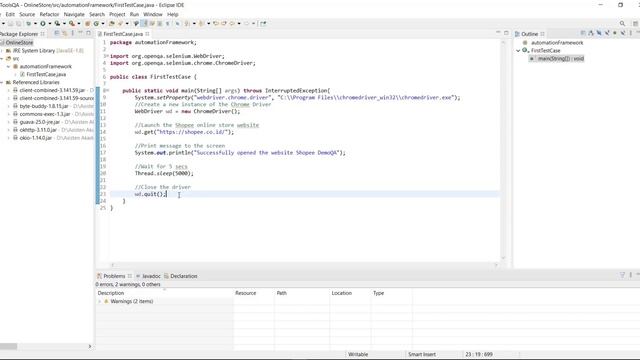Open the Refactor menu
This screenshot has height=360, width=640.
point(49,14)
